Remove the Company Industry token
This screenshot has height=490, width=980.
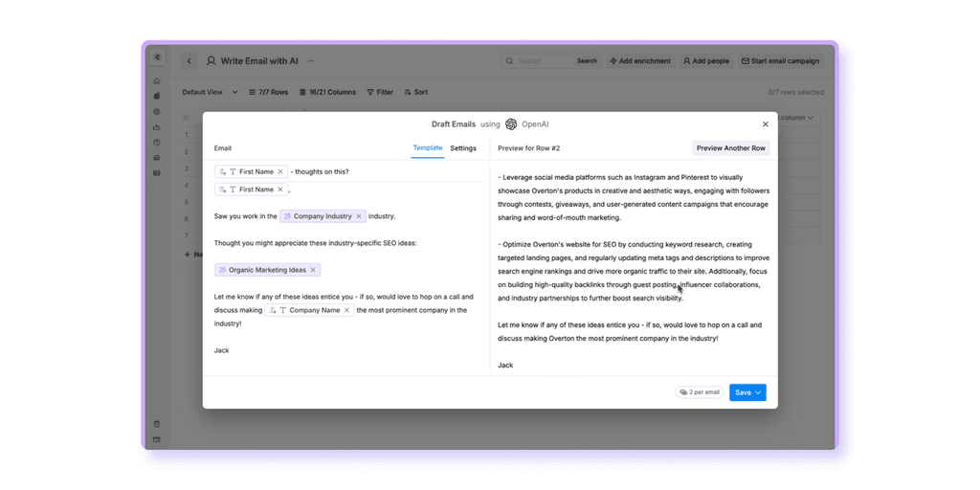click(x=359, y=216)
